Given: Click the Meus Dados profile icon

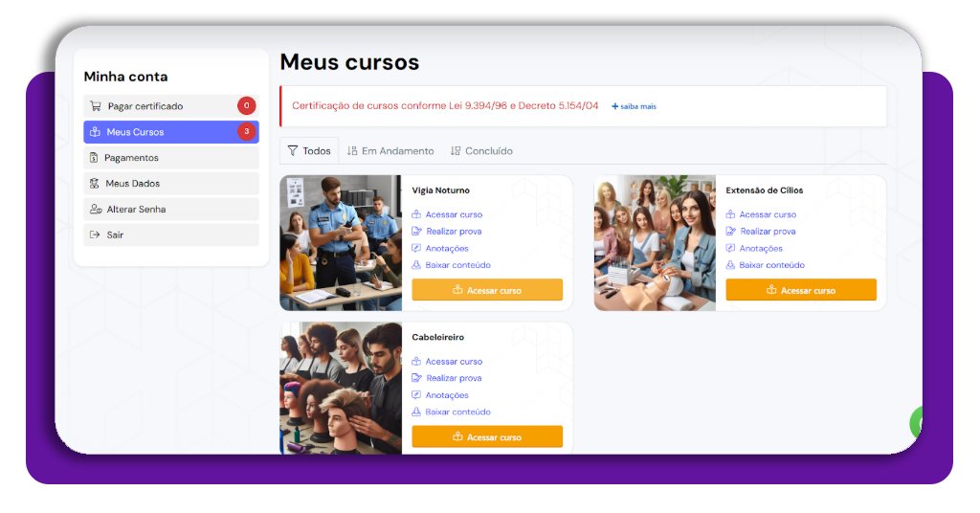Looking at the screenshot, I should [x=95, y=183].
